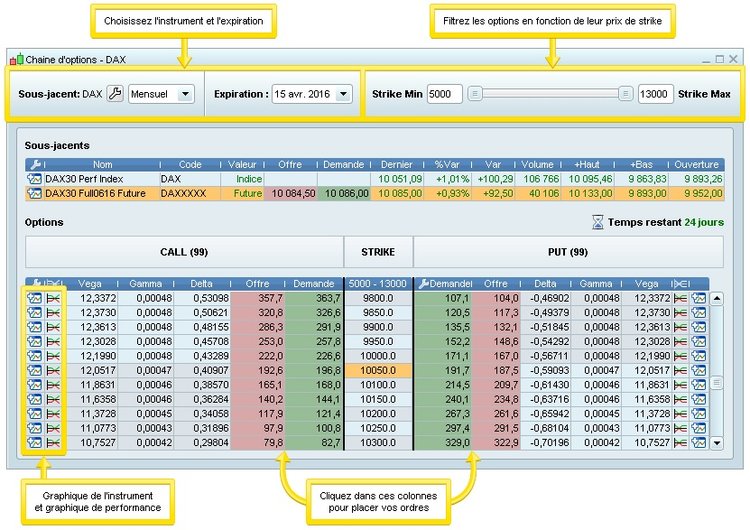The height and width of the screenshot is (530, 750).
Task: Sort calls by Delta column header
Action: 201,284
